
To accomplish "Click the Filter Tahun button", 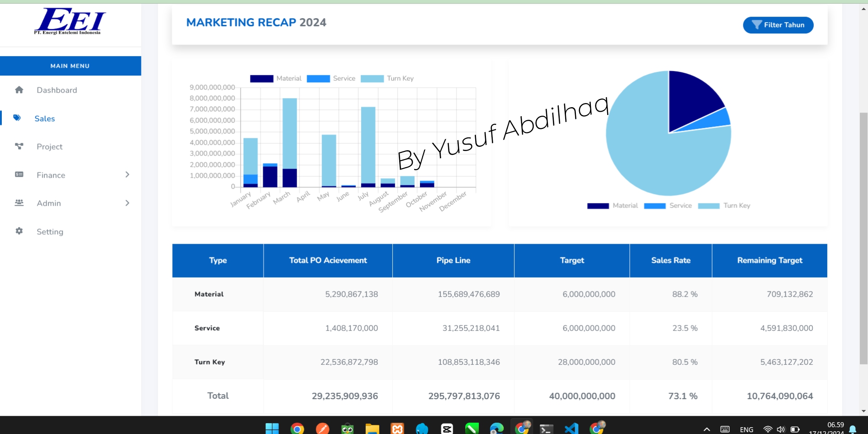I will point(778,25).
